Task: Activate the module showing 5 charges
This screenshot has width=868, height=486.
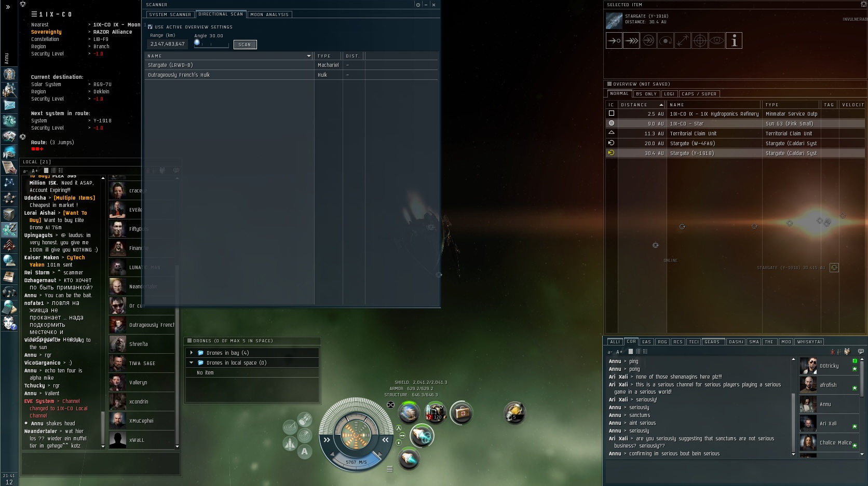Action: click(x=514, y=412)
